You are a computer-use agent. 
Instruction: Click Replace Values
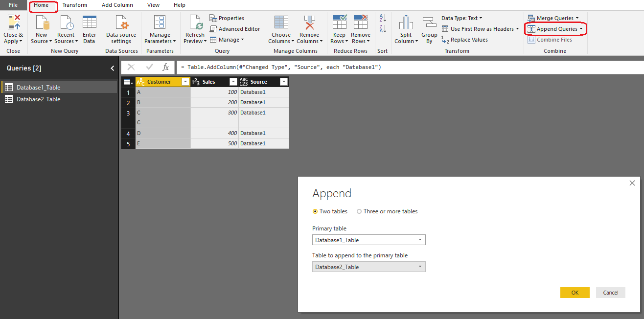click(464, 40)
